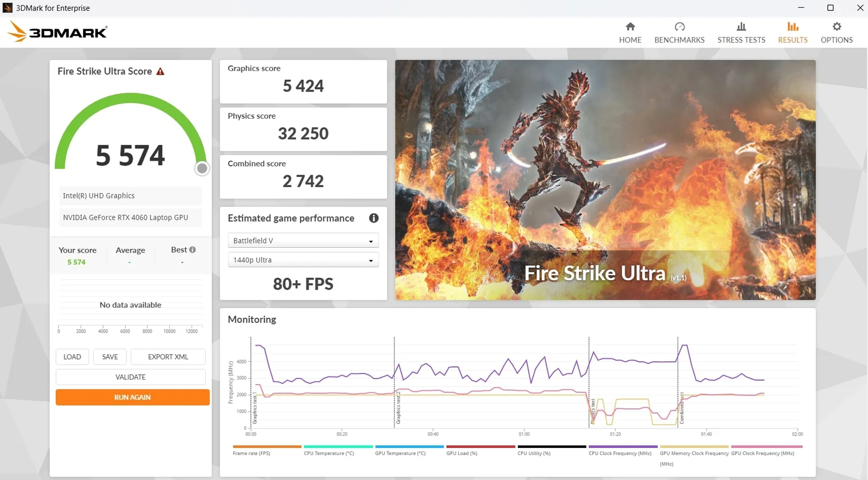The image size is (868, 480).
Task: Click the info icon next to Best
Action: tap(193, 249)
